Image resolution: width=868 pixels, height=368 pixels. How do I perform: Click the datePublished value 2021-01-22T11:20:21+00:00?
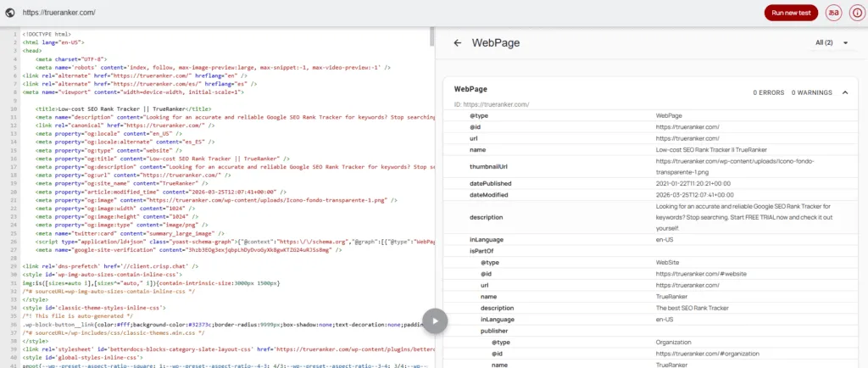pyautogui.click(x=695, y=184)
